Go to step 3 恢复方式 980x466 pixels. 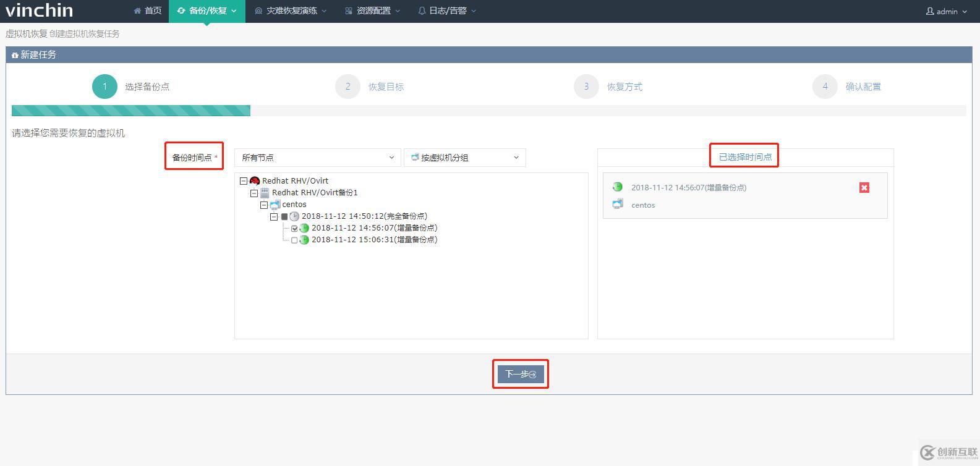click(608, 87)
